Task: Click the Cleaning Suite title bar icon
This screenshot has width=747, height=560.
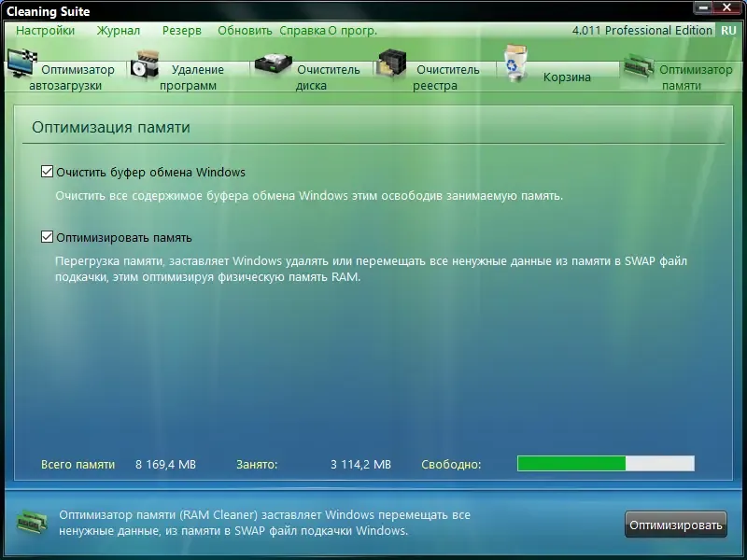Action: [10, 11]
